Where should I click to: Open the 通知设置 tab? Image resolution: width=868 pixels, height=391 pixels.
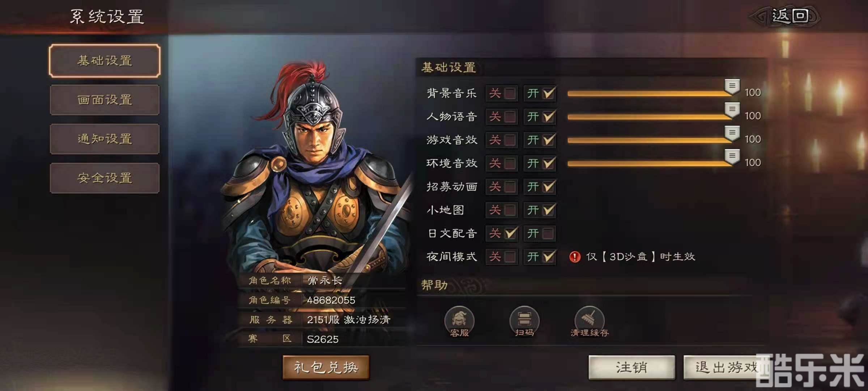pyautogui.click(x=105, y=139)
